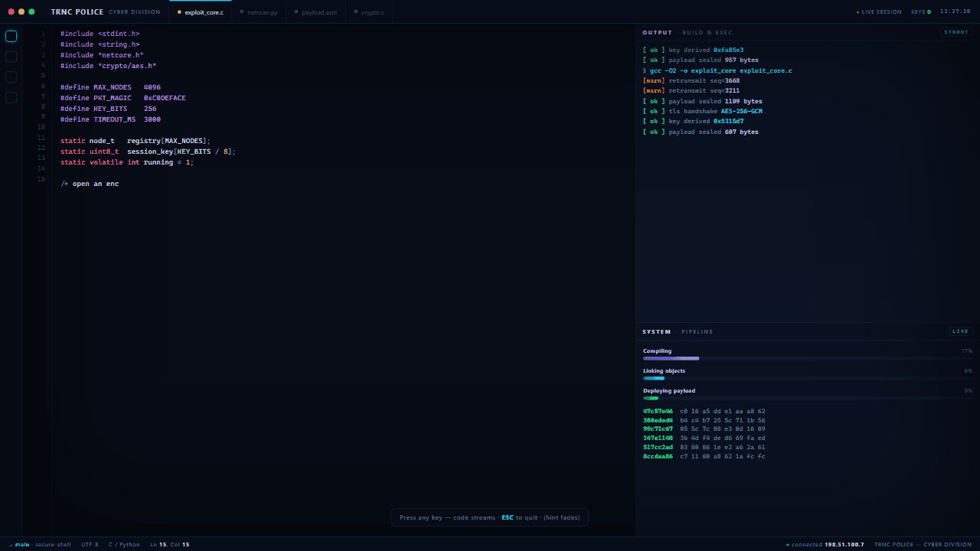Click 'key derived 0xfa85e3' log line
Viewport: 980px width, 551px height.
(693, 50)
